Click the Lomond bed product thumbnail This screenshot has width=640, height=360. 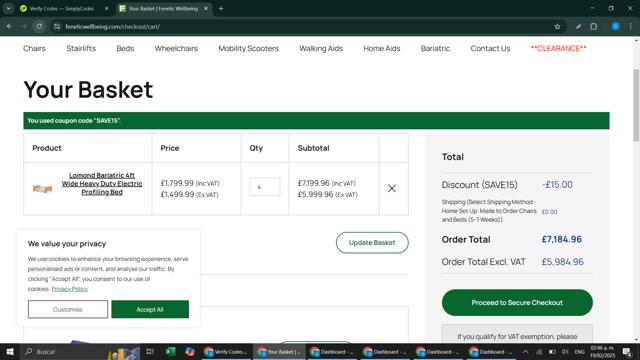pyautogui.click(x=42, y=188)
